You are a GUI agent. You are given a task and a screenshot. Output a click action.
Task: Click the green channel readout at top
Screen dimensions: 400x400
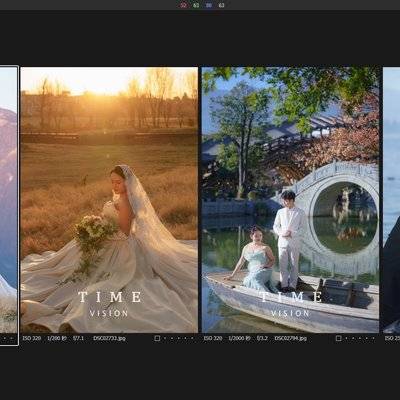(196, 5)
